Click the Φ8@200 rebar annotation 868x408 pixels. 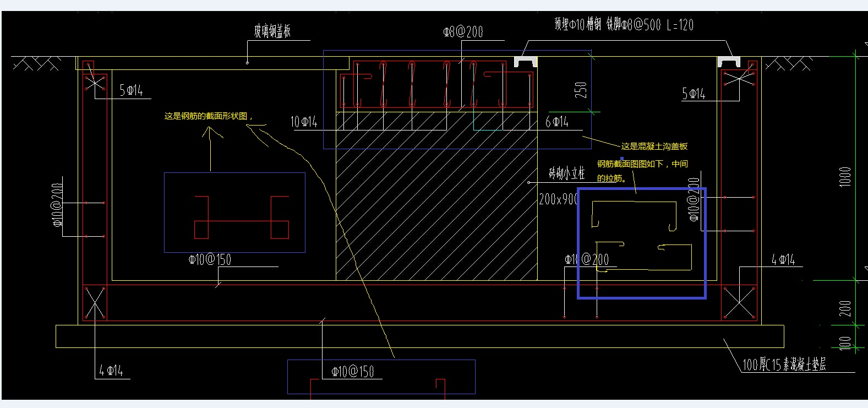click(463, 32)
